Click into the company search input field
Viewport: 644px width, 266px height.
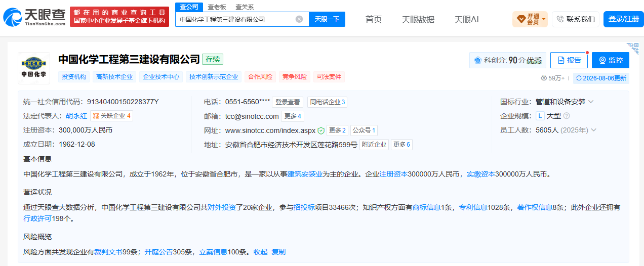pyautogui.click(x=235, y=19)
